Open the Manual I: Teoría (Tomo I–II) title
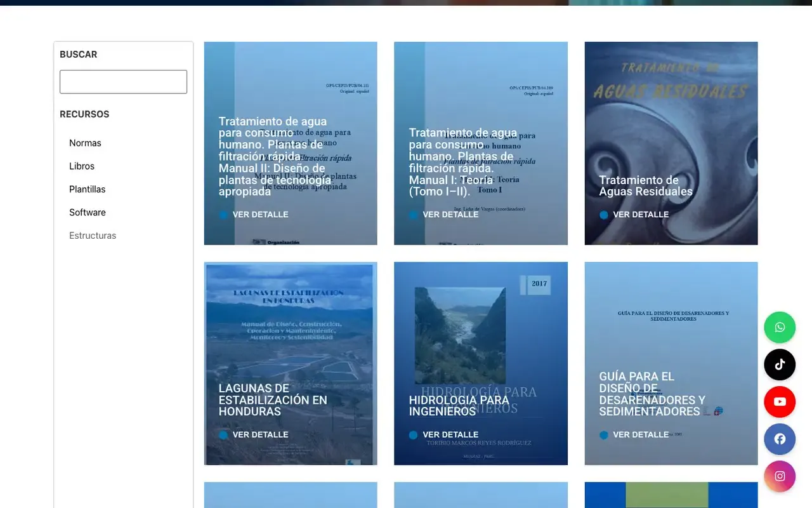812x508 pixels. [x=463, y=163]
